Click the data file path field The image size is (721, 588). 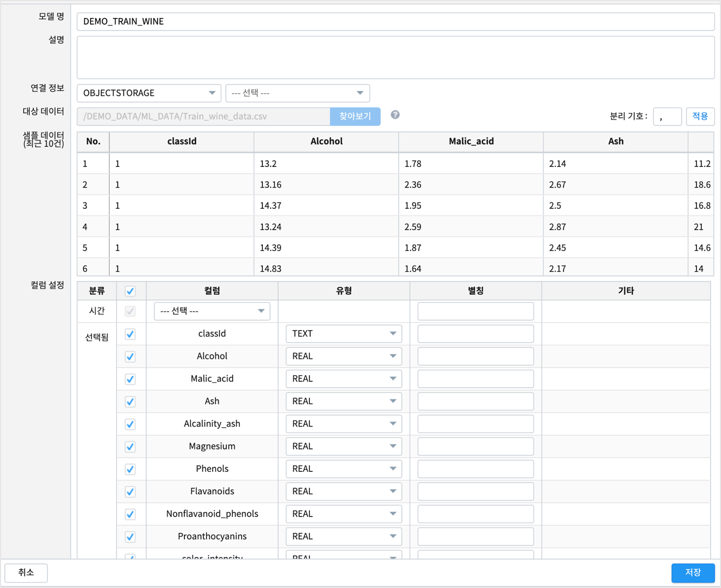click(x=203, y=116)
